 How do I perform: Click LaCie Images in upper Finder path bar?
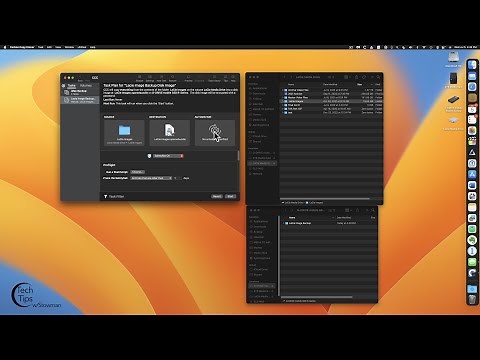(x=315, y=202)
